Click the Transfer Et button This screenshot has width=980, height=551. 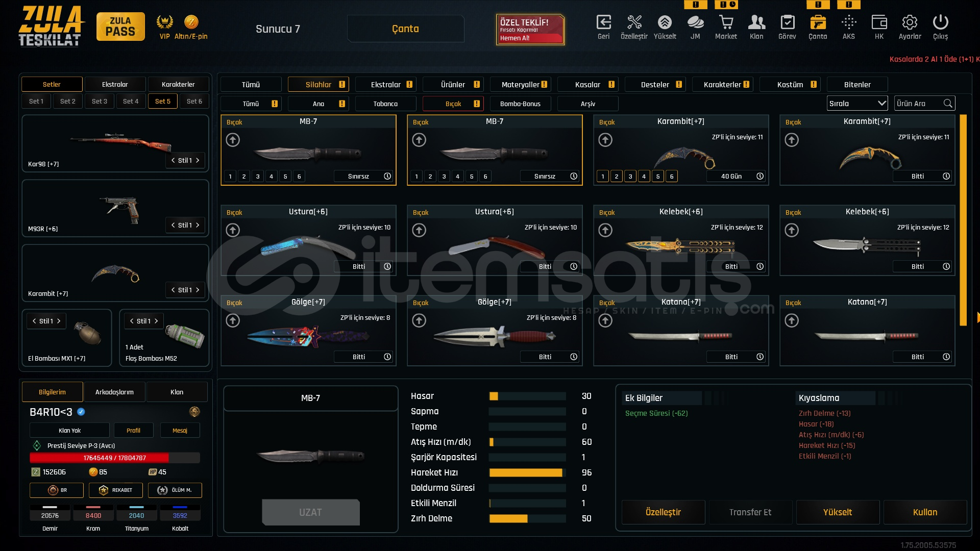[750, 512]
